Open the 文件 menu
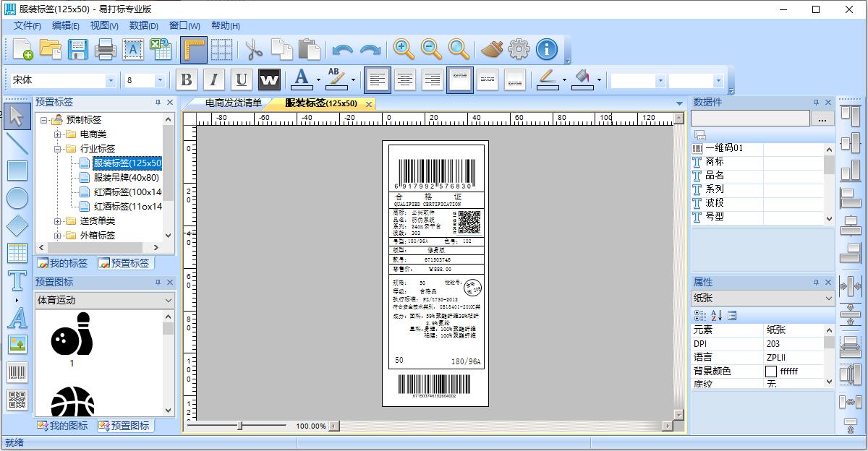This screenshot has height=451, width=868. pyautogui.click(x=27, y=25)
